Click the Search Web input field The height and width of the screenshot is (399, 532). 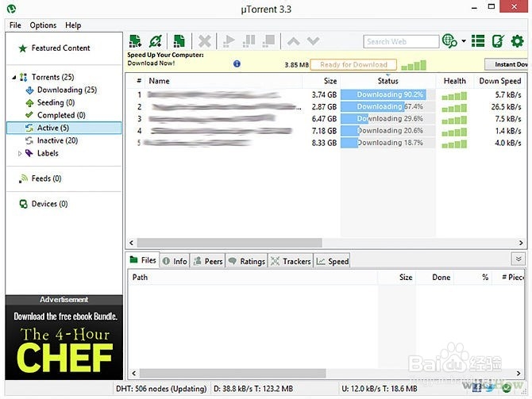401,42
